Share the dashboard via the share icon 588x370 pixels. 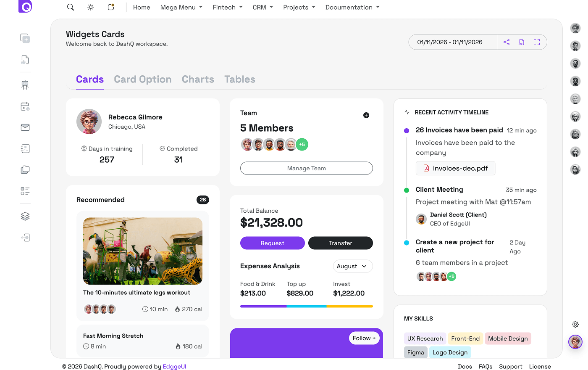[506, 42]
